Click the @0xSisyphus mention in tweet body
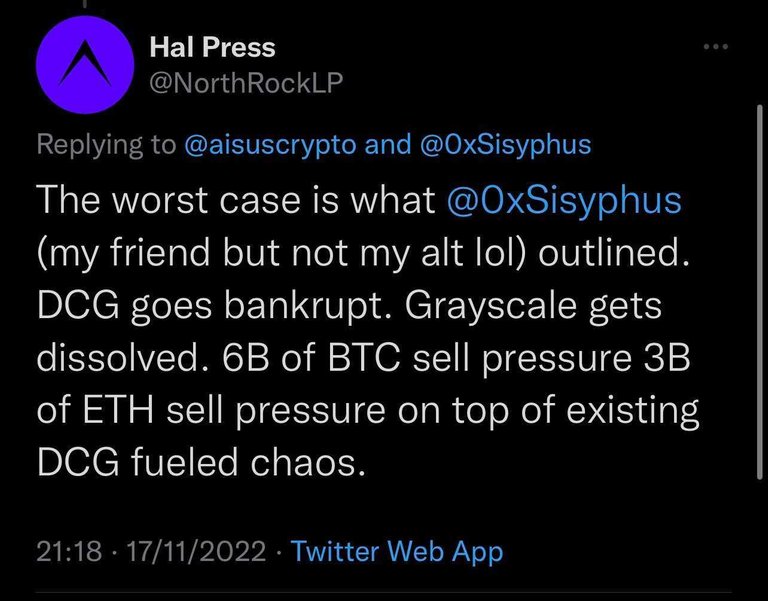The width and height of the screenshot is (768, 601). pos(564,200)
